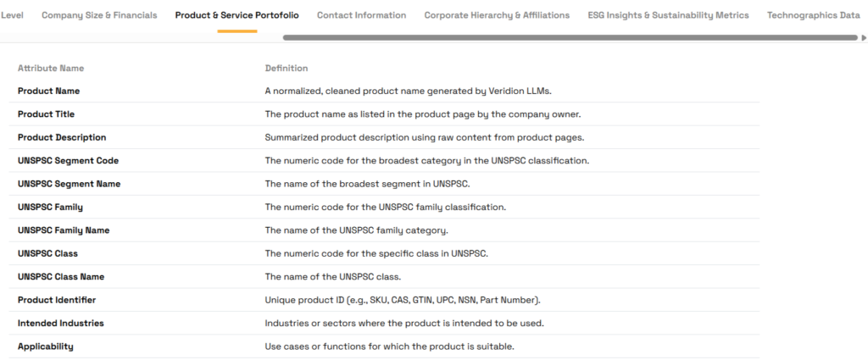Viewport: 868px width, 360px height.
Task: Click the Definition column header
Action: coord(287,68)
